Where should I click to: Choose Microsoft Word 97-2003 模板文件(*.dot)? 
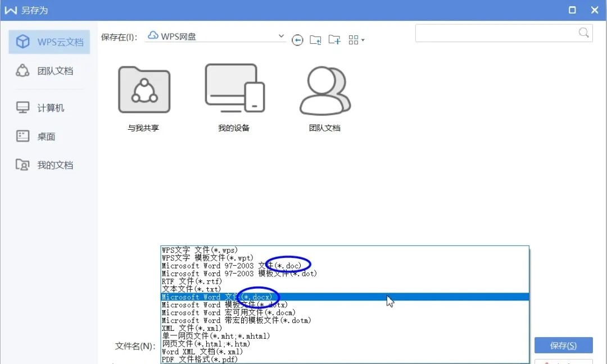[345, 274]
